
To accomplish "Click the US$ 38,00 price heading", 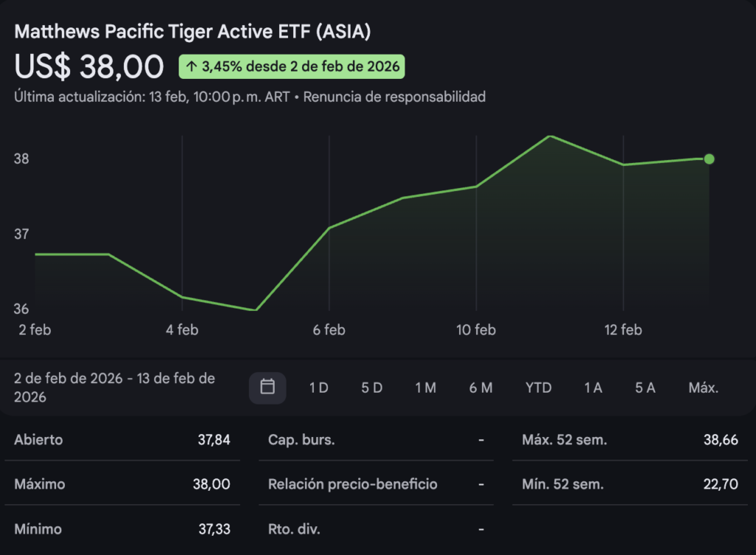I will click(89, 67).
